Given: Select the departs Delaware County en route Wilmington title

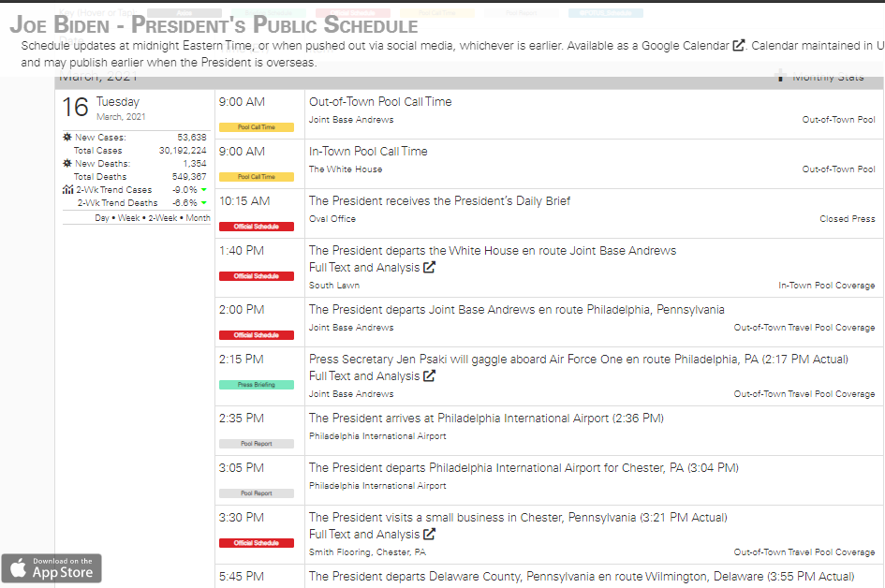Looking at the screenshot, I should point(582,576).
